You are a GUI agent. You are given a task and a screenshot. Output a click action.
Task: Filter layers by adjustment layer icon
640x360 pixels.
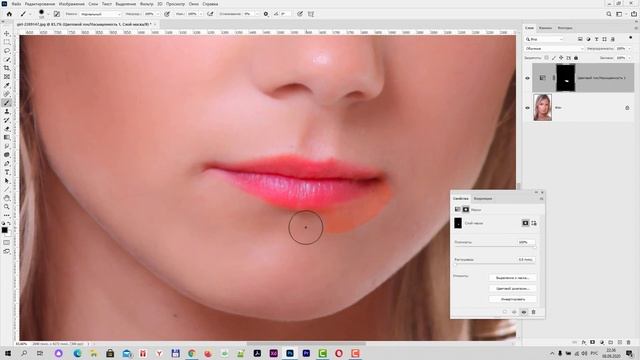[x=588, y=39]
